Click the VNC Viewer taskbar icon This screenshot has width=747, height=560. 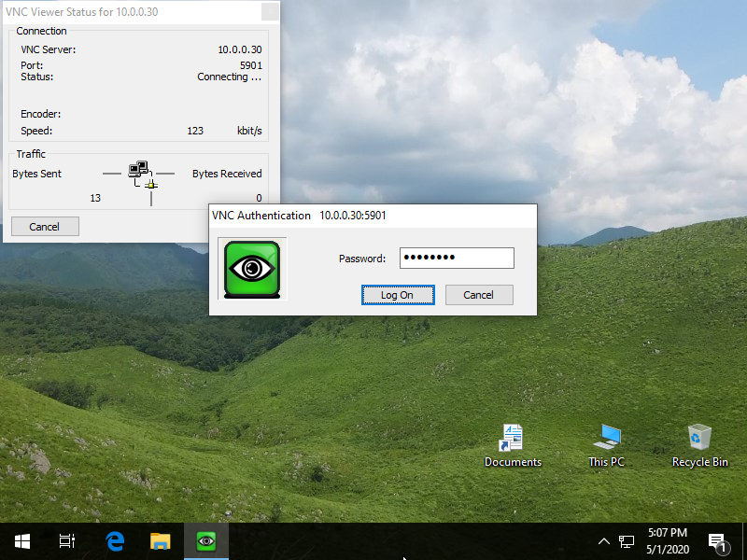206,541
